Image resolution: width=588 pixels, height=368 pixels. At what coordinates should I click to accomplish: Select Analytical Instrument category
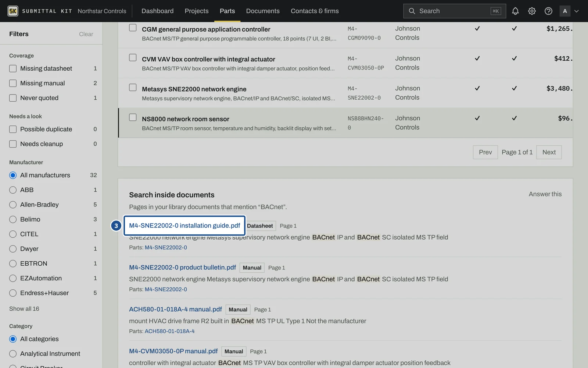click(13, 354)
